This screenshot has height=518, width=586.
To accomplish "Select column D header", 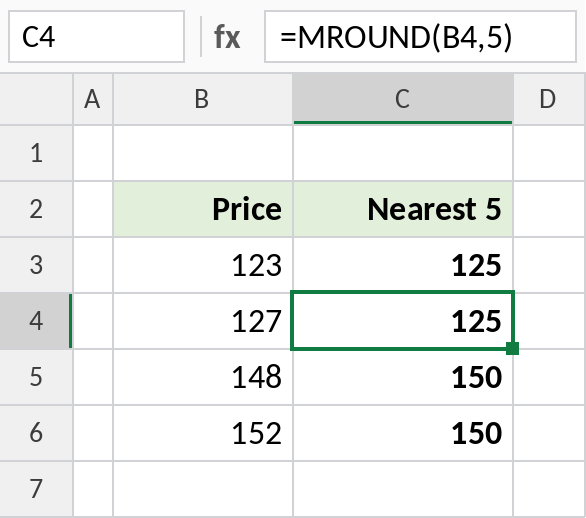I will (549, 99).
